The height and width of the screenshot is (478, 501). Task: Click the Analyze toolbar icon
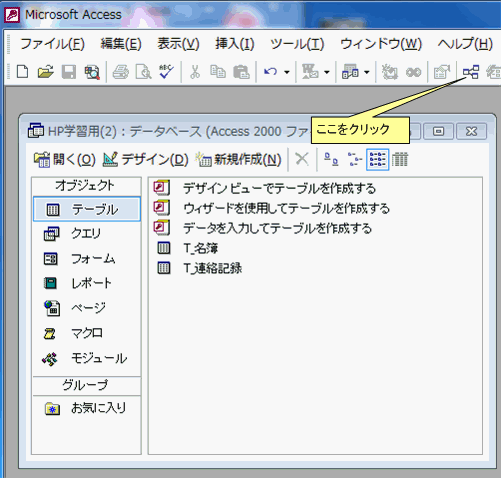350,72
